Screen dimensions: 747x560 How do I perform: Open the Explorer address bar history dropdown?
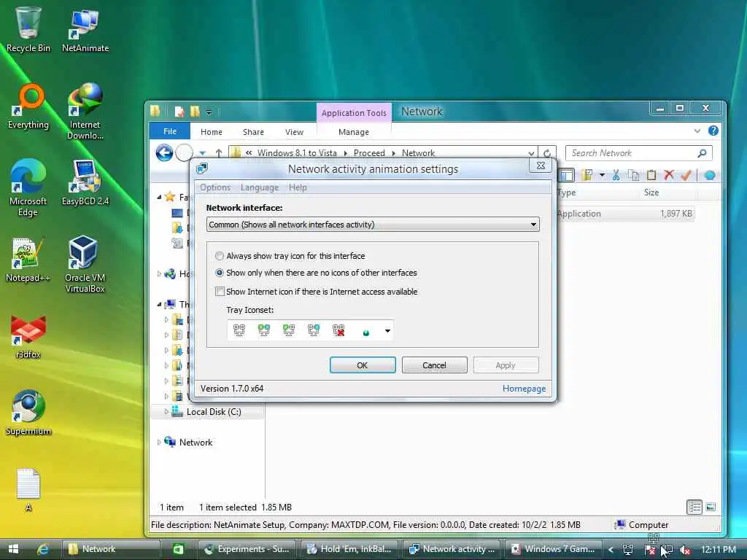click(x=531, y=153)
